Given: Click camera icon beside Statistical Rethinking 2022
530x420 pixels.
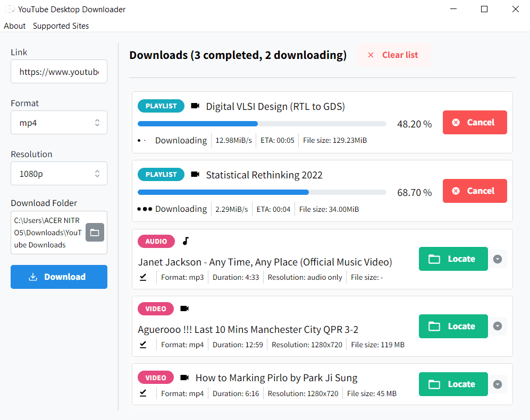Looking at the screenshot, I should coord(195,175).
